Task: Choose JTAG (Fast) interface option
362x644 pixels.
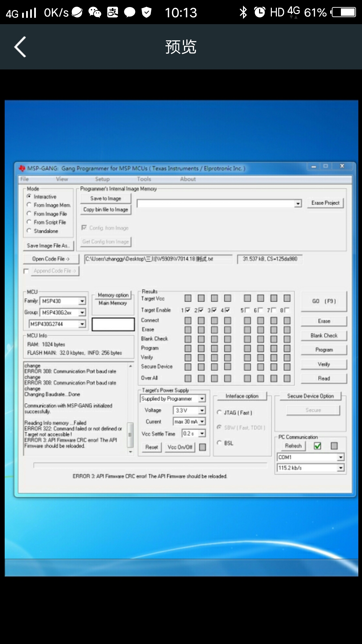Action: pyautogui.click(x=219, y=413)
